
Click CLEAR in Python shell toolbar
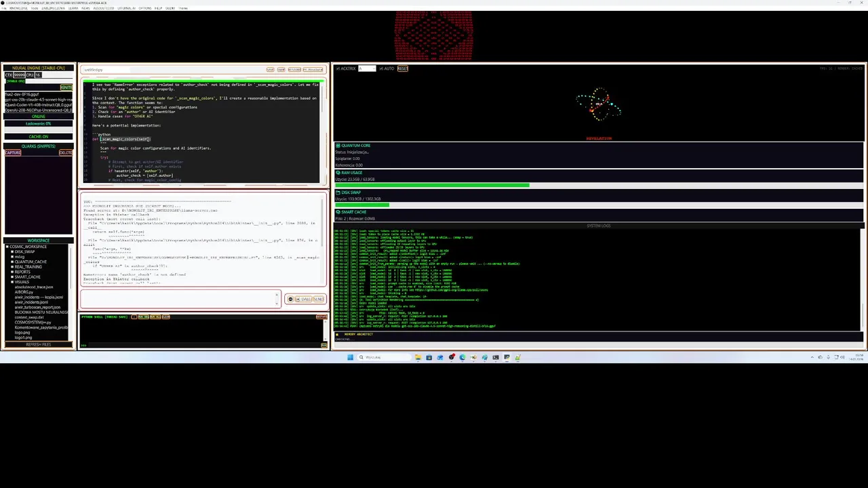tap(166, 317)
